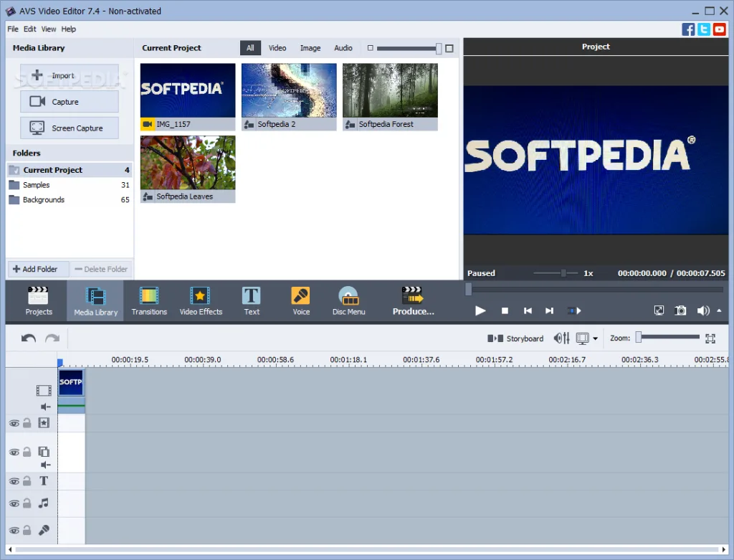Take a snapshot of the preview frame
Screen dimensions: 734x560
click(x=680, y=310)
